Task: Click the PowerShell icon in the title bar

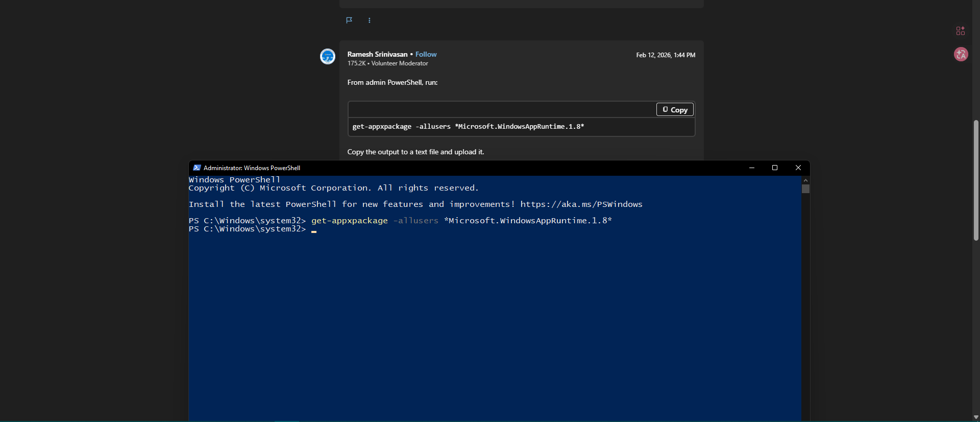Action: (x=197, y=168)
